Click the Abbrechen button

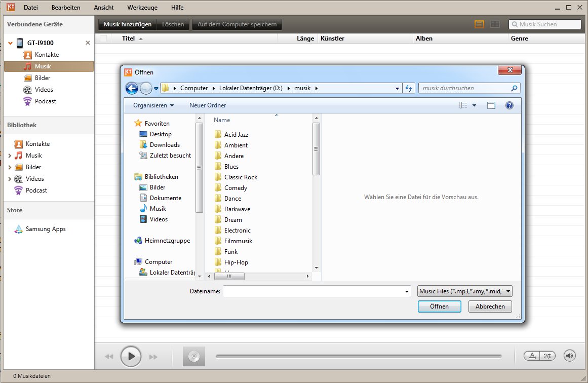pos(490,307)
